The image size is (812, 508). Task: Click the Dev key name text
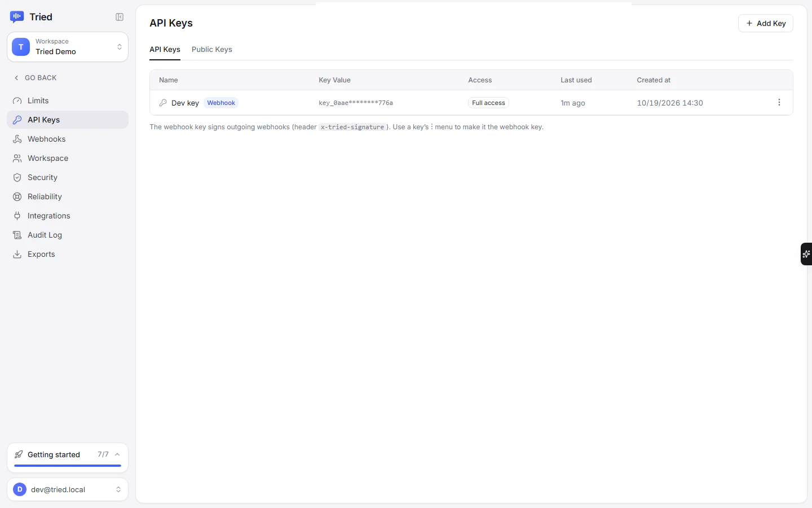[x=185, y=103]
